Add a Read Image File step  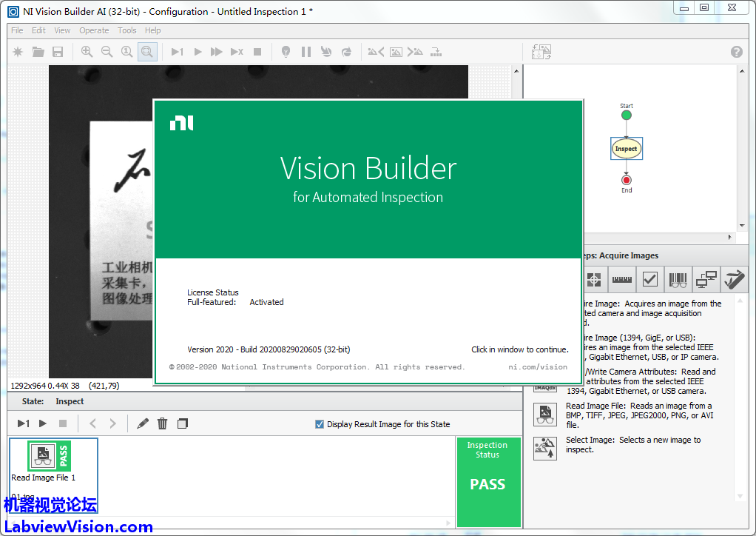point(545,415)
